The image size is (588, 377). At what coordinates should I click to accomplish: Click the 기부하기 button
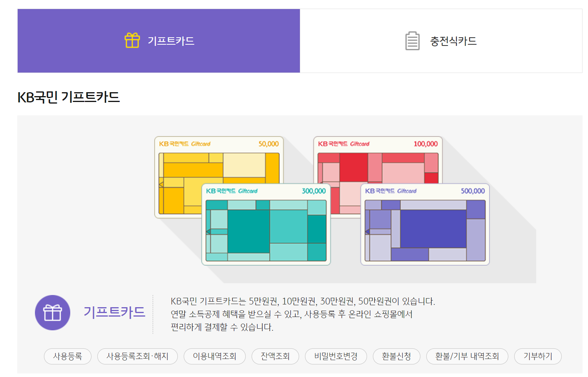click(538, 356)
